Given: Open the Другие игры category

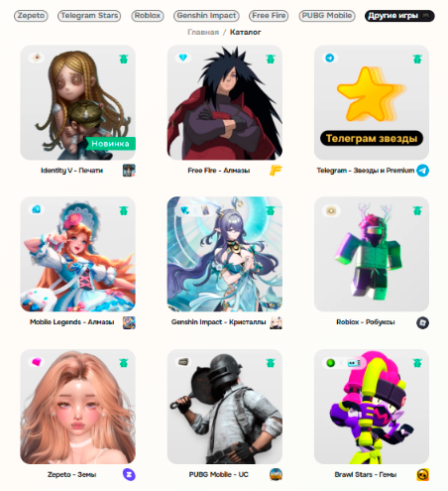Looking at the screenshot, I should (x=399, y=16).
